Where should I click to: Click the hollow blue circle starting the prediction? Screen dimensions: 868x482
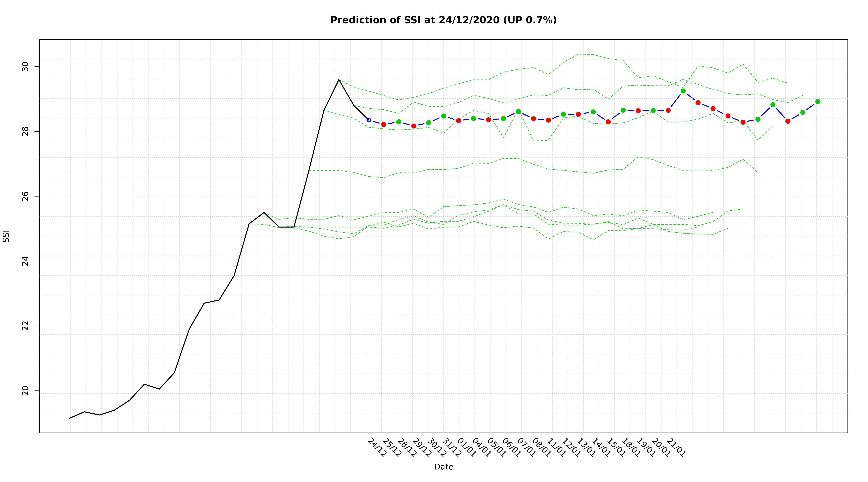point(369,120)
